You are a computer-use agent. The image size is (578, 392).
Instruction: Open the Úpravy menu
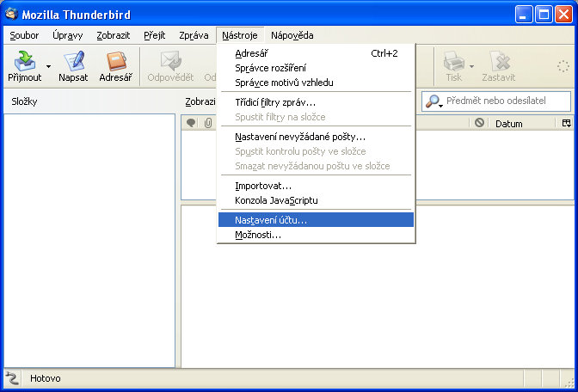click(67, 35)
